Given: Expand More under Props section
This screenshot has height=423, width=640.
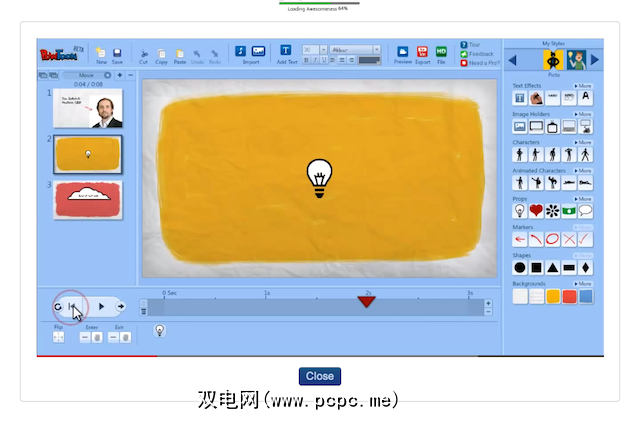Looking at the screenshot, I should [x=584, y=200].
